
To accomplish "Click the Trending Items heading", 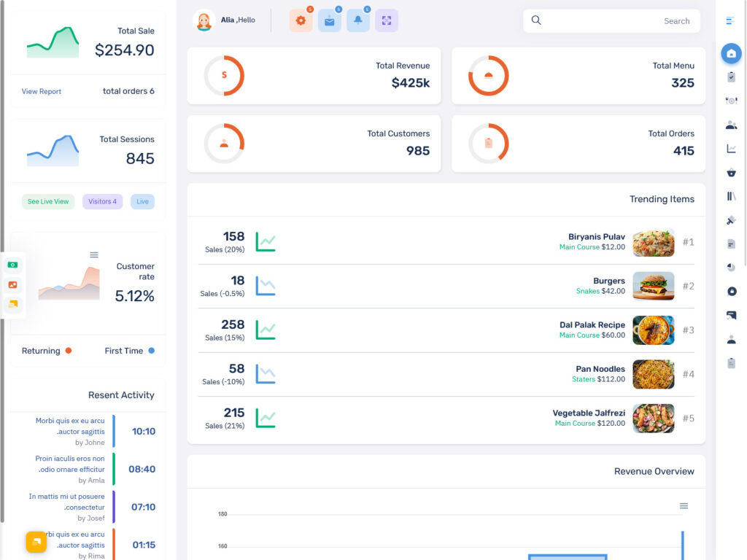I will 662,199.
